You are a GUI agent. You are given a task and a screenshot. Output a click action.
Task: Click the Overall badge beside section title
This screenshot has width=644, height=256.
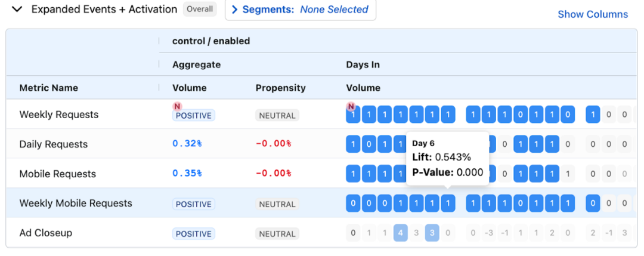(200, 10)
